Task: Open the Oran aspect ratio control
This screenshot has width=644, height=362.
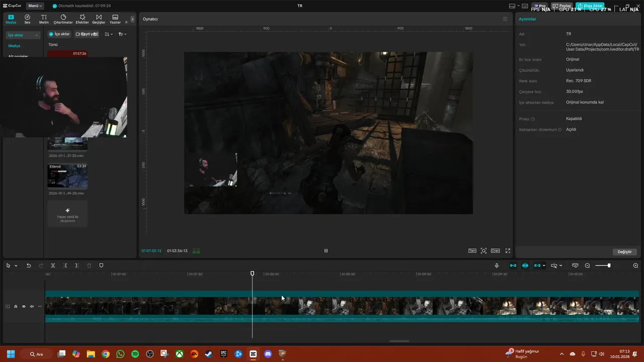Action: point(496,250)
